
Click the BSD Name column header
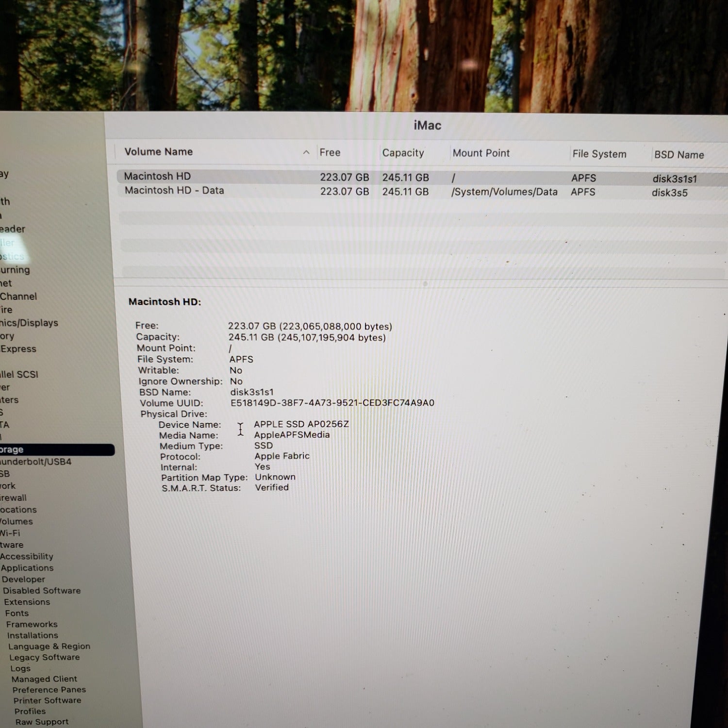tap(678, 155)
